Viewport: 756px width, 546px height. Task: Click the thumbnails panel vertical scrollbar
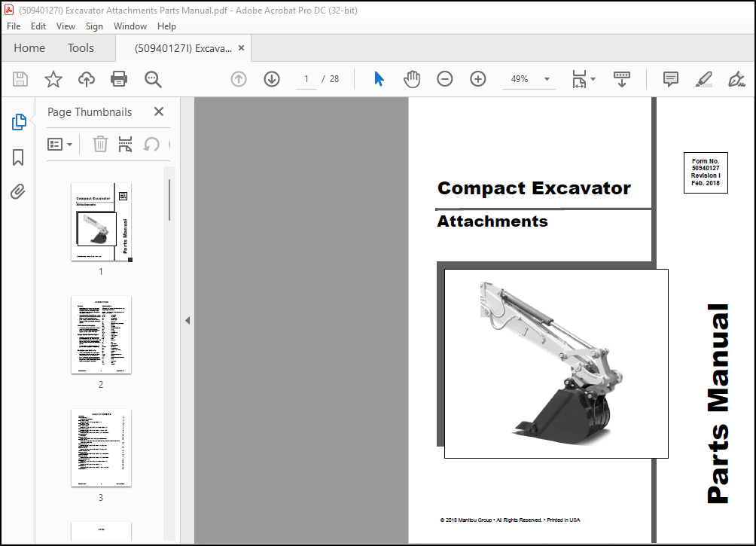[169, 200]
